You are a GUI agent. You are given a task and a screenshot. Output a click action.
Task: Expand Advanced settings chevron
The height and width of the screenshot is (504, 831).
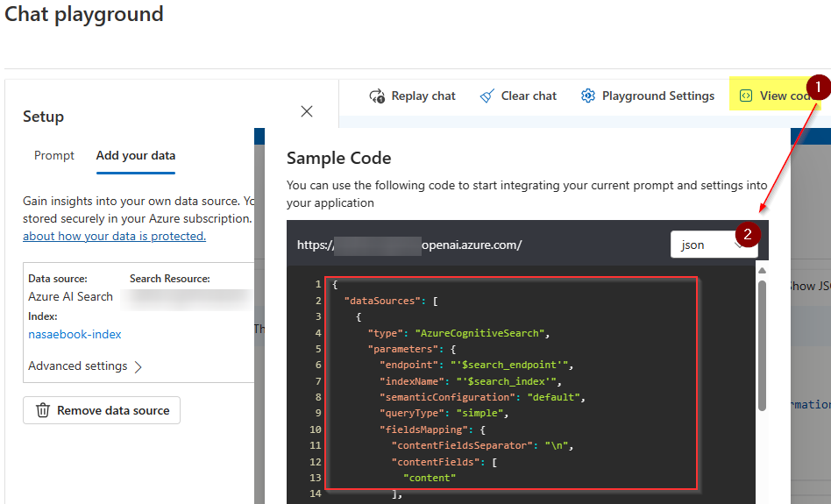(138, 366)
